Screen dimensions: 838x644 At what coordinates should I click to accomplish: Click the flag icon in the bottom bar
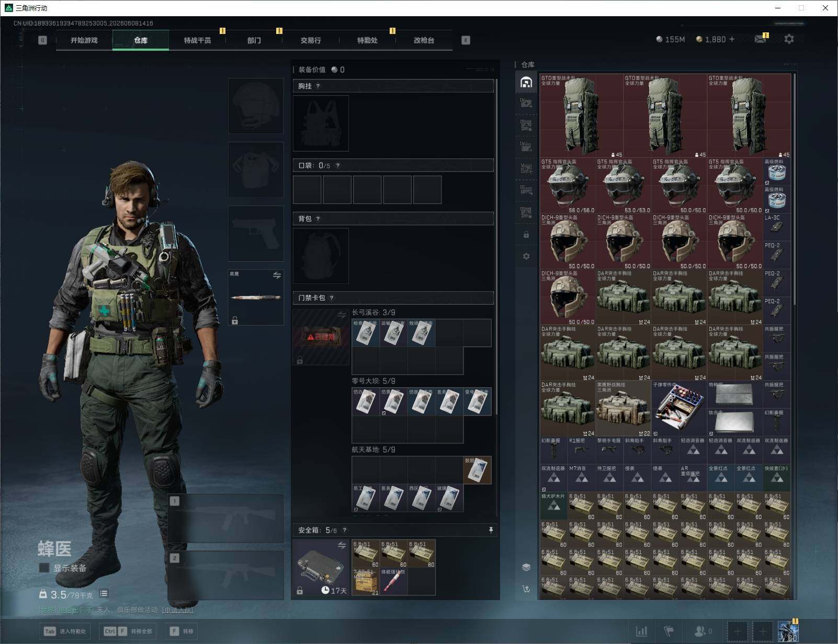pos(669,631)
